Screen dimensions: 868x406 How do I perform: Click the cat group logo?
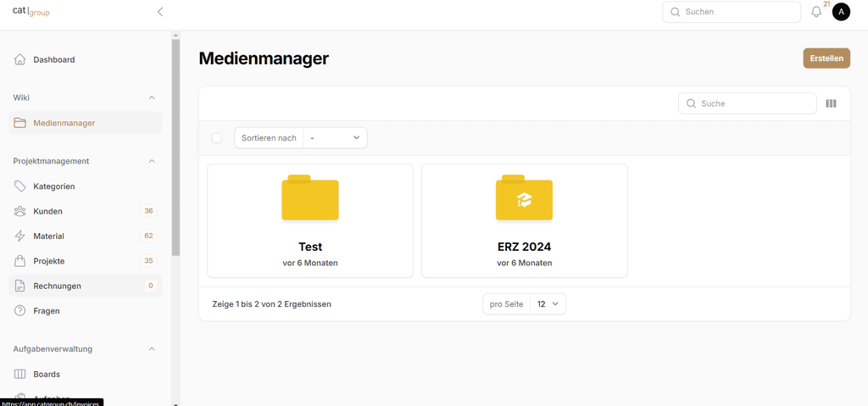point(31,11)
